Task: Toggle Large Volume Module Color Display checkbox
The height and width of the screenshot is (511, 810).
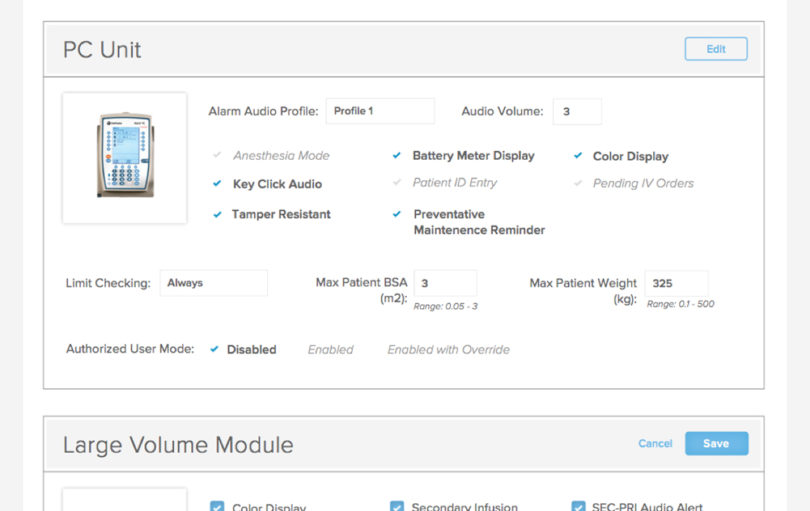Action: (x=217, y=506)
